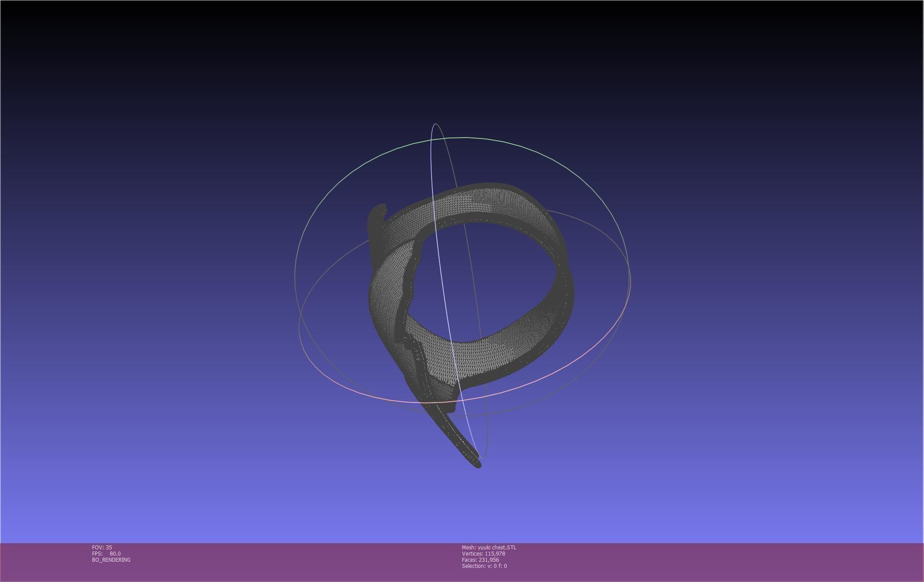The image size is (924, 582).
Task: Click the BO_RENDERING status label
Action: tap(111, 560)
